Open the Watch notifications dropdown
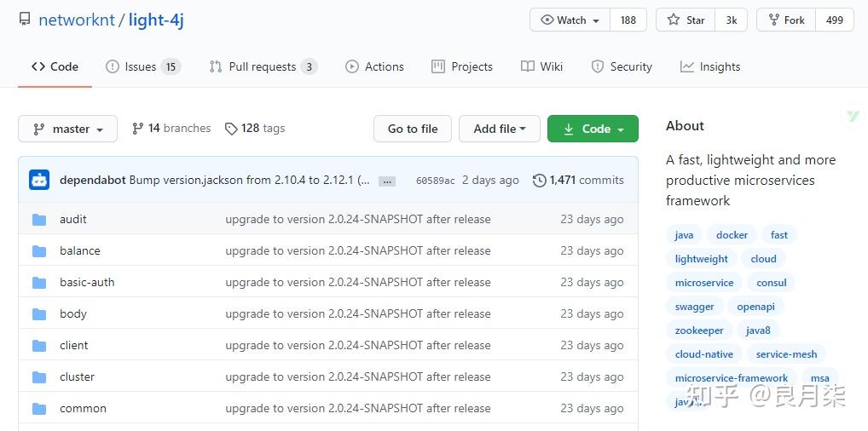 [x=570, y=20]
